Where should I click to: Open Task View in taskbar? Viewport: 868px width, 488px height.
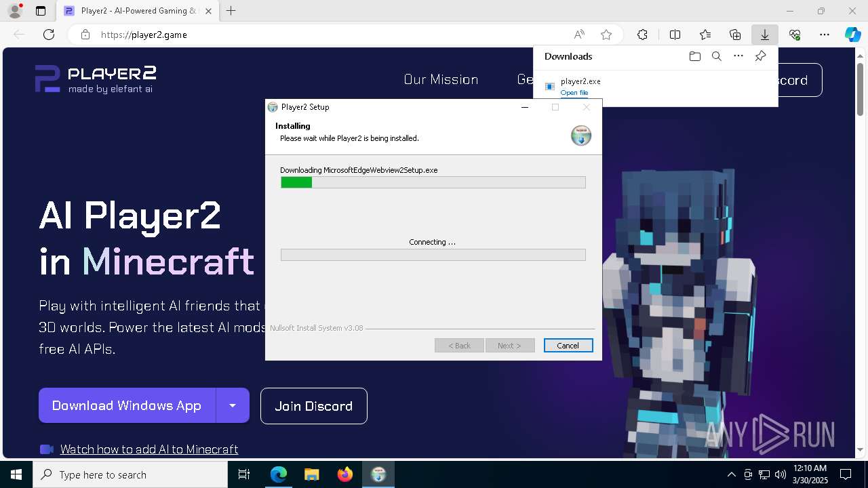(244, 474)
